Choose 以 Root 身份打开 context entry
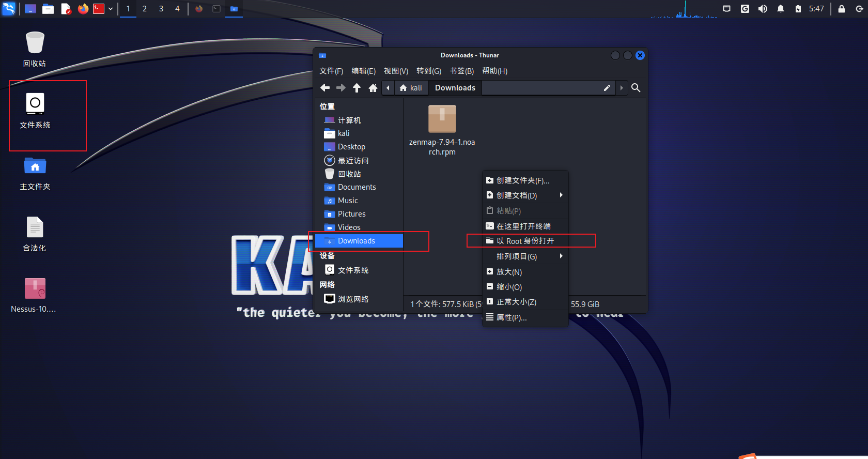Screen dimensions: 868x459 525,241
